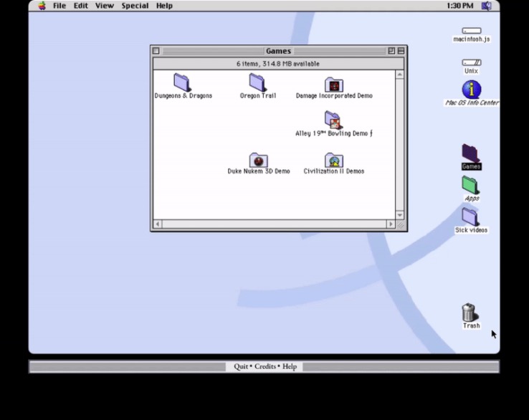Select the Civilization II Demos folder icon

[334, 160]
